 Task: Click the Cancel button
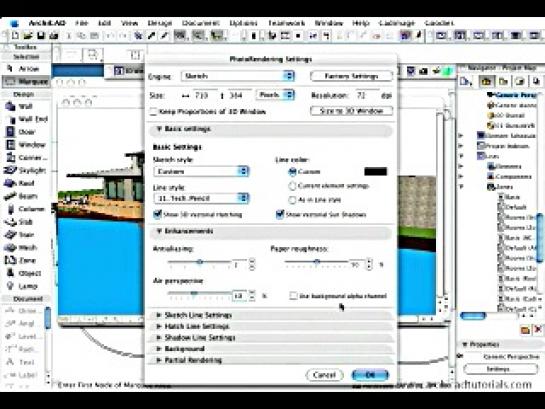point(324,375)
